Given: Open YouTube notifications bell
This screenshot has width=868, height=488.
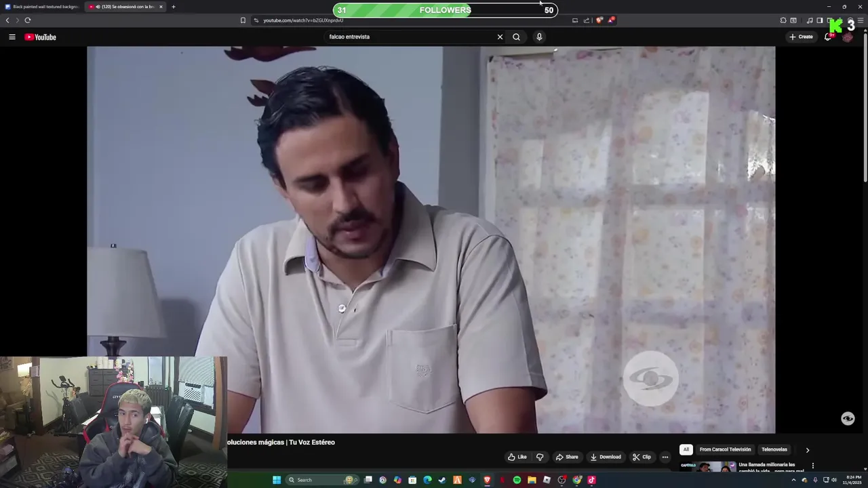Looking at the screenshot, I should (x=828, y=37).
